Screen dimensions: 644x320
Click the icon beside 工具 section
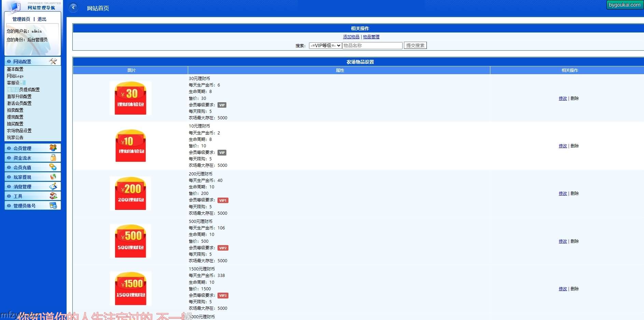click(x=53, y=196)
